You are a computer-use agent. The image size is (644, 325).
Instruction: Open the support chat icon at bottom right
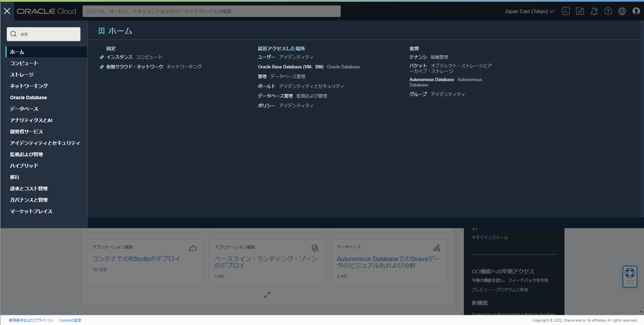point(629,276)
